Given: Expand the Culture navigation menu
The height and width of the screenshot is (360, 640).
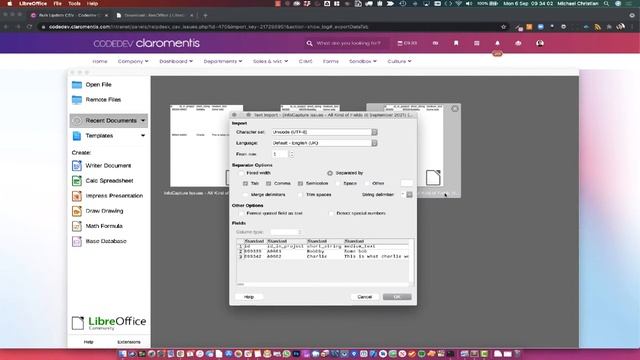Looking at the screenshot, I should click(x=399, y=61).
